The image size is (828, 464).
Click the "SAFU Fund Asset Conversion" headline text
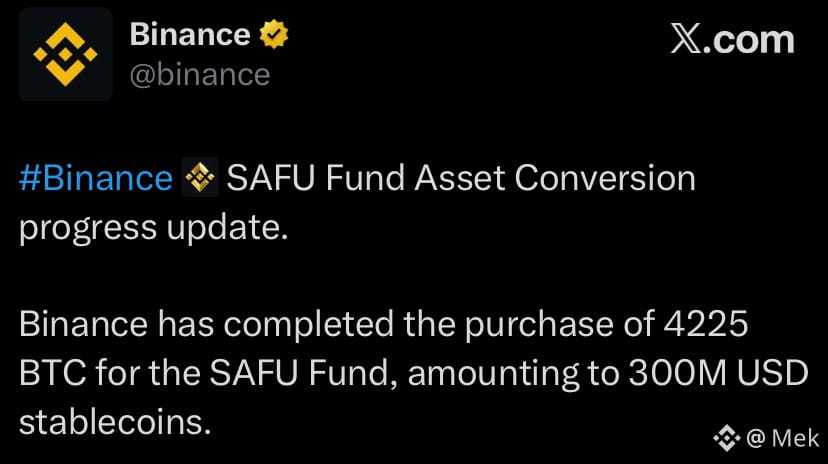point(461,179)
